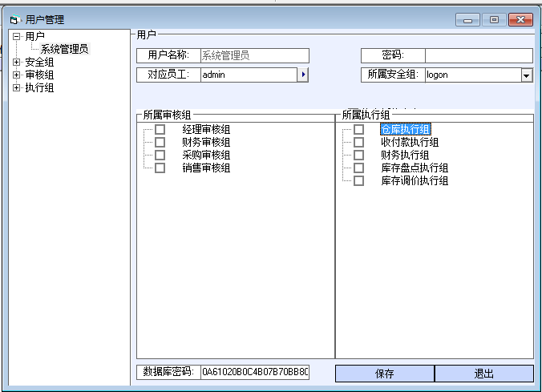Check the 收付款执行组 checkbox
The width and height of the screenshot is (542, 392).
(x=358, y=142)
